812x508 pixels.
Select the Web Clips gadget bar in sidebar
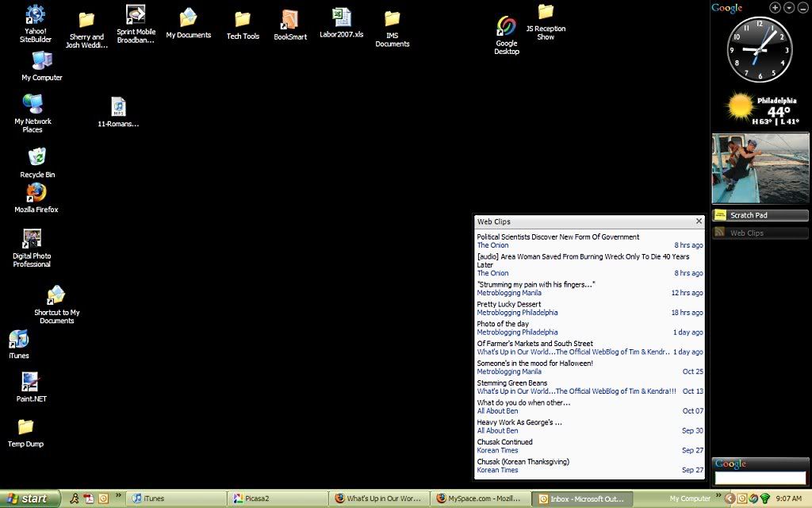(x=760, y=233)
